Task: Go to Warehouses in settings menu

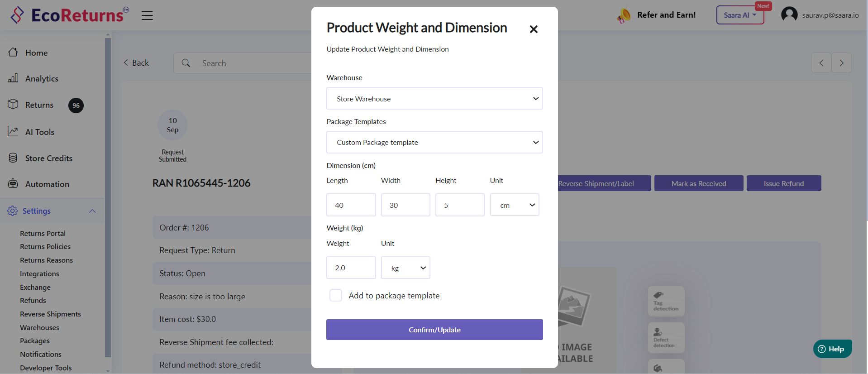Action: point(39,327)
